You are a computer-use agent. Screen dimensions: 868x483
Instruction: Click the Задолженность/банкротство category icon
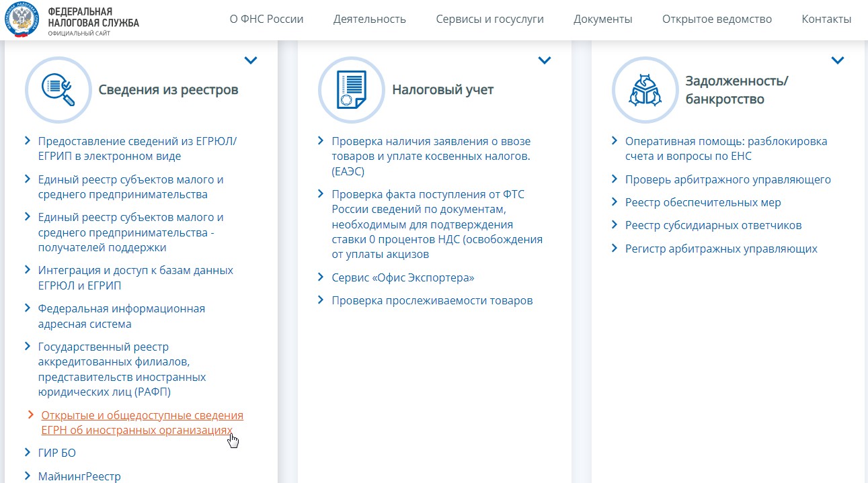pos(645,89)
